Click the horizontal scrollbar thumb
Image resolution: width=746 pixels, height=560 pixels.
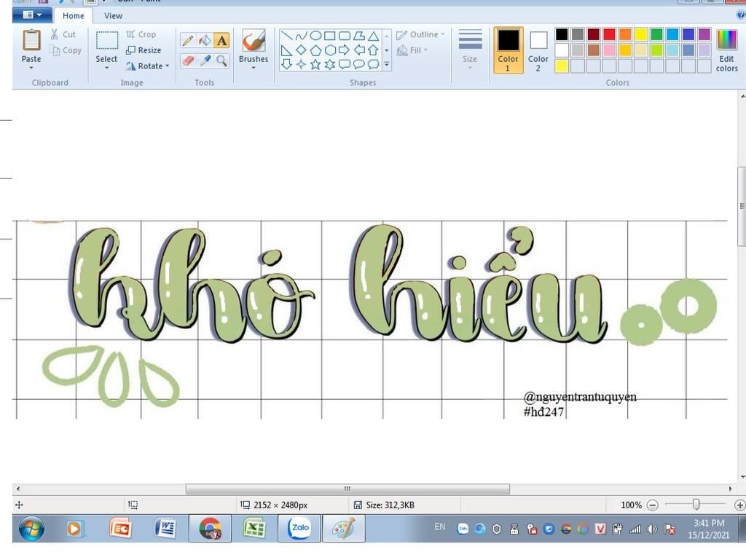[x=348, y=489]
